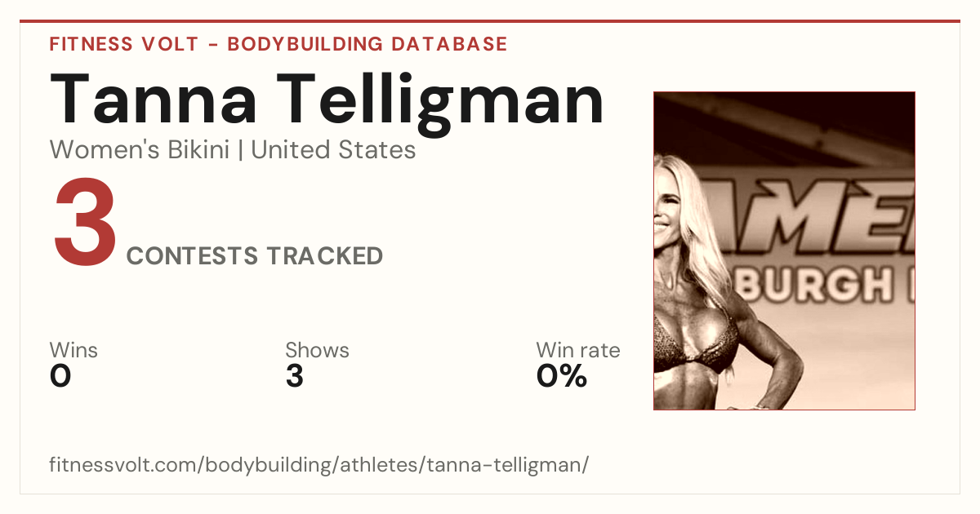Click the Win rate stat label

[577, 351]
